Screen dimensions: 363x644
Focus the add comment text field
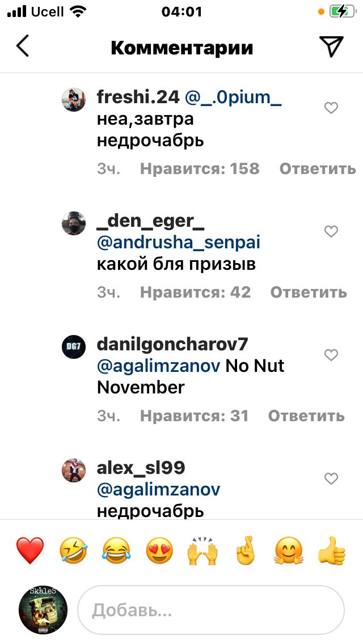pyautogui.click(x=211, y=610)
